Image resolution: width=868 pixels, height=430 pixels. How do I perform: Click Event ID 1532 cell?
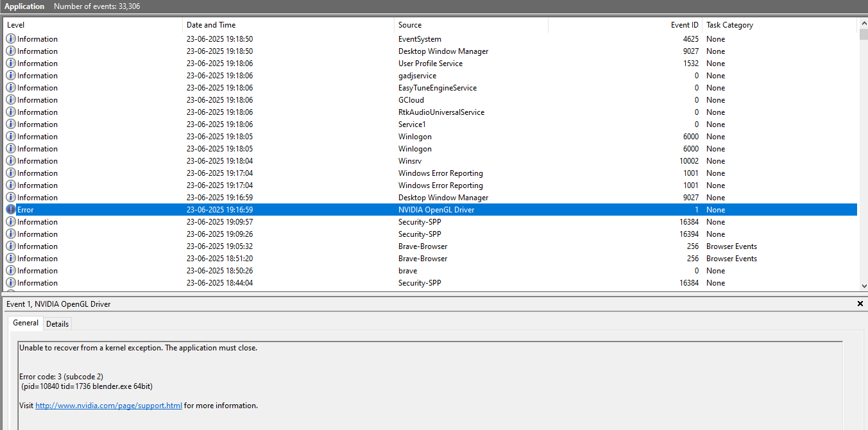click(x=691, y=64)
